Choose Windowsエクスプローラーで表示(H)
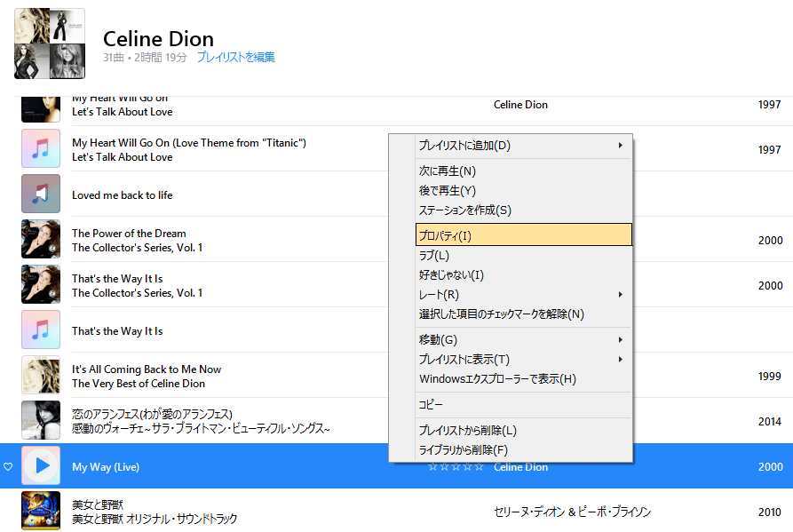Screen dimensions: 793x532 coord(524,379)
